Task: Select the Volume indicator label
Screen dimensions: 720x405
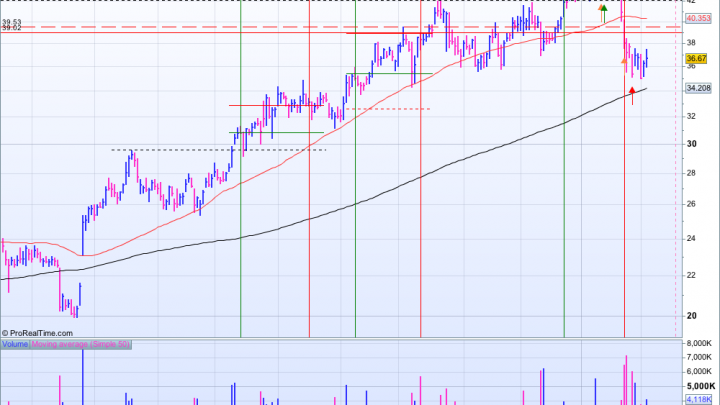Action: click(x=15, y=344)
